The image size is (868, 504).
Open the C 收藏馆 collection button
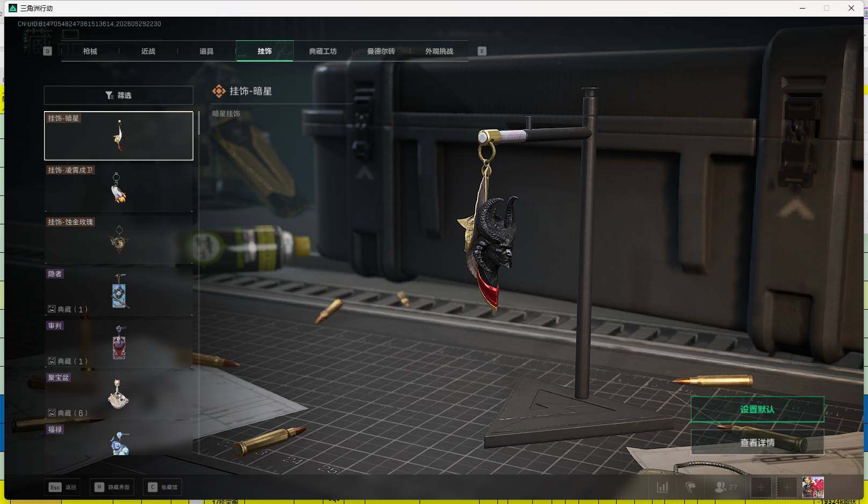[163, 487]
